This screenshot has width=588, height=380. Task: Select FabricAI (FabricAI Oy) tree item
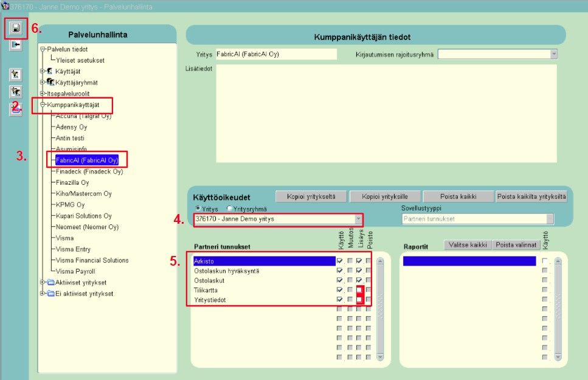pos(86,160)
